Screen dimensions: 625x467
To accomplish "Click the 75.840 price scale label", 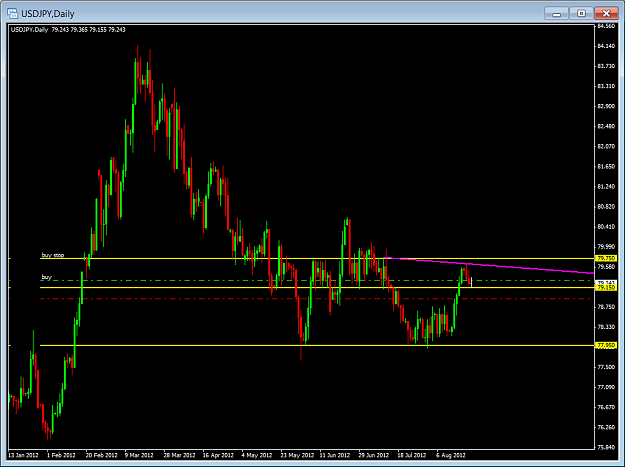I will (606, 447).
